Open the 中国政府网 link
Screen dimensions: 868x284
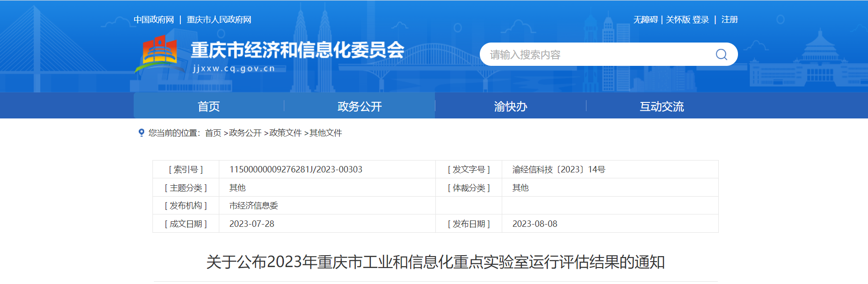tap(154, 20)
